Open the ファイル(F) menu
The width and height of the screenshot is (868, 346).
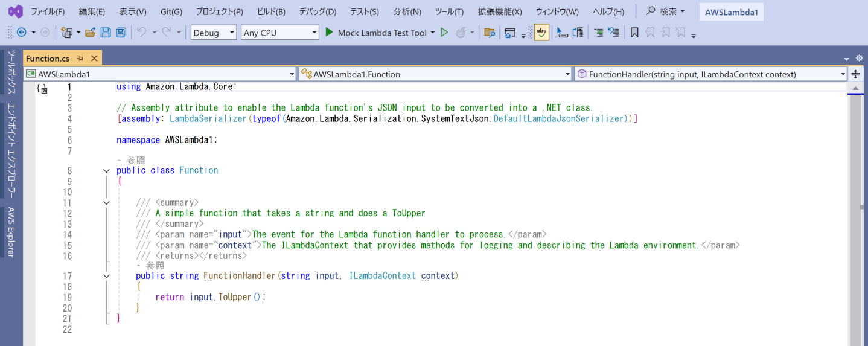pos(48,11)
